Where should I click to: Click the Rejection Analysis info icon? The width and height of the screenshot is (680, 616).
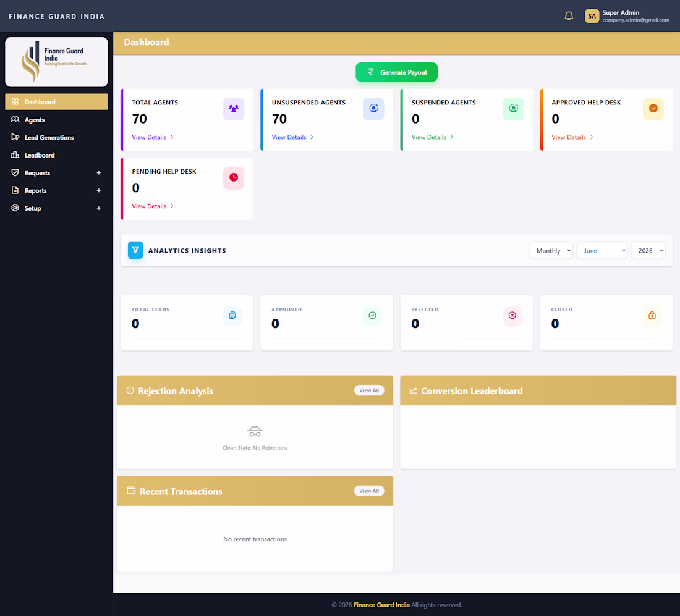point(130,390)
